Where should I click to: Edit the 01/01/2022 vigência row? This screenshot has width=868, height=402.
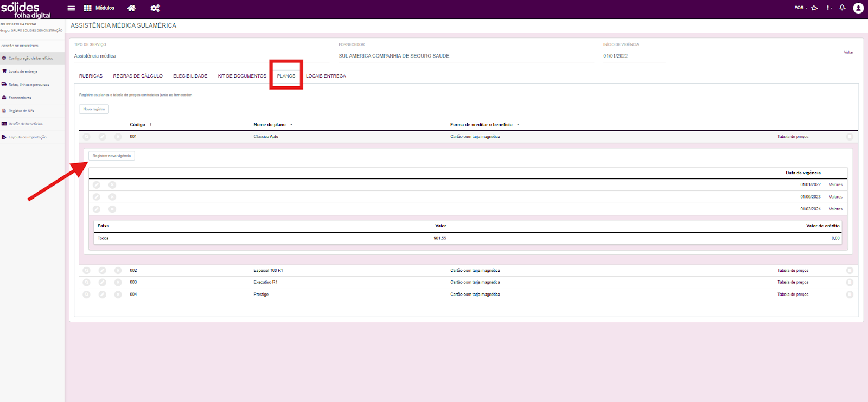click(x=97, y=185)
